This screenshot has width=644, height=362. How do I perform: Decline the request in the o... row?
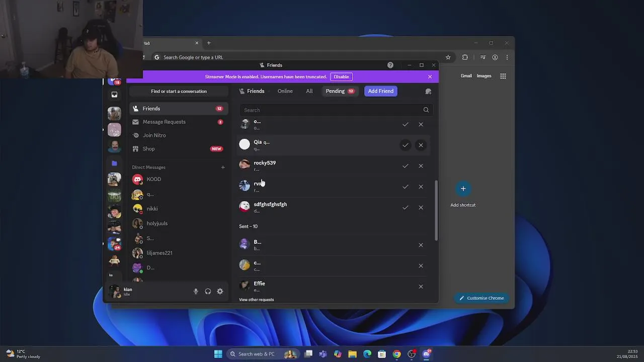[x=421, y=124]
